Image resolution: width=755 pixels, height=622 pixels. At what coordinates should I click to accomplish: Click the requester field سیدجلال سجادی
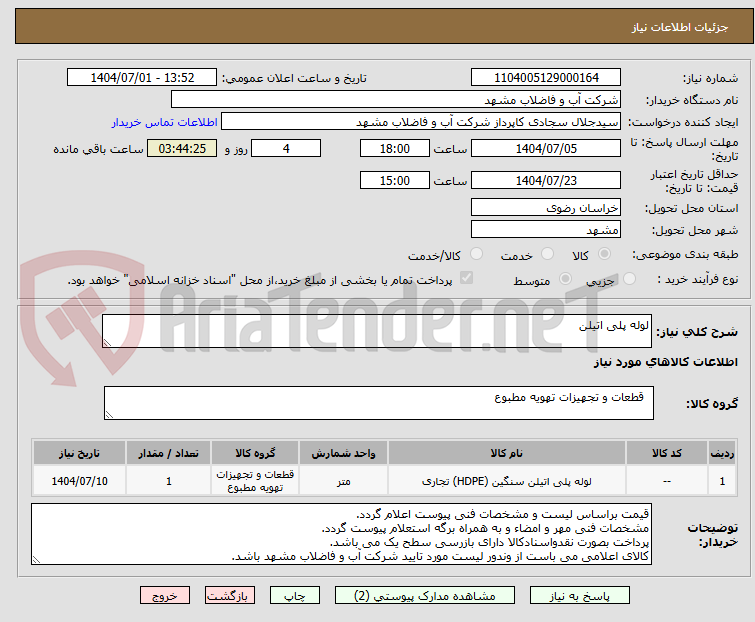click(421, 122)
